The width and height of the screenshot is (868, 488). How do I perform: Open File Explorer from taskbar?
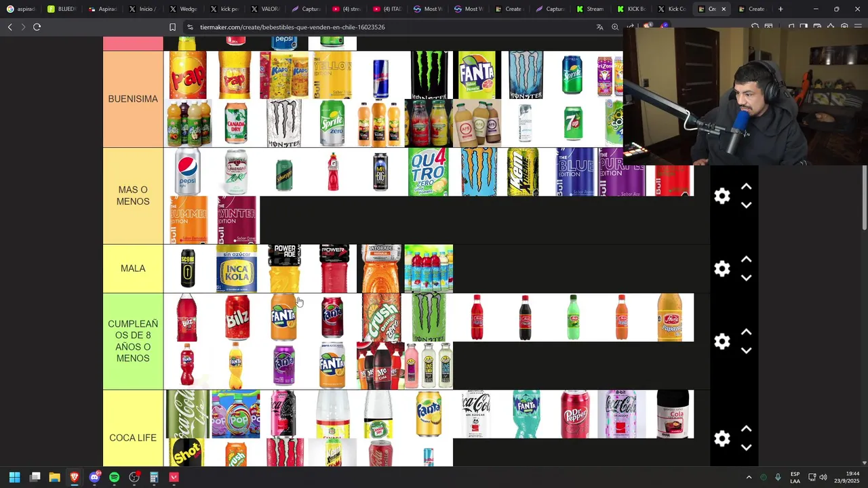(x=54, y=477)
